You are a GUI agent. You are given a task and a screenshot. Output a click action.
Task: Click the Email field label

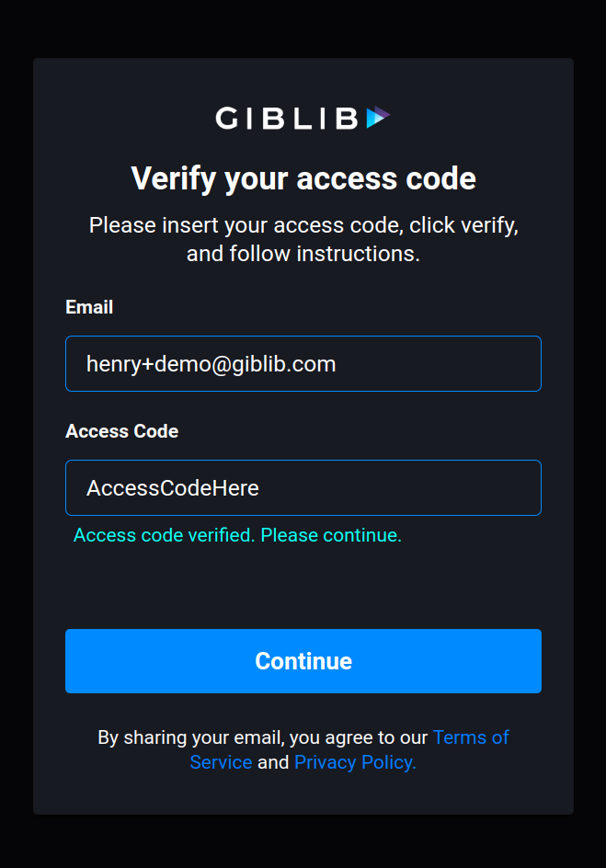point(89,307)
